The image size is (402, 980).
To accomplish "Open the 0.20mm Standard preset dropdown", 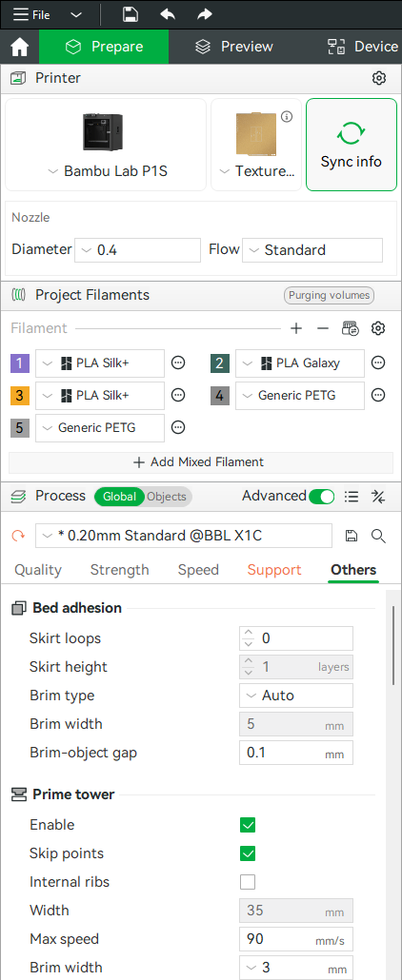I will click(184, 536).
